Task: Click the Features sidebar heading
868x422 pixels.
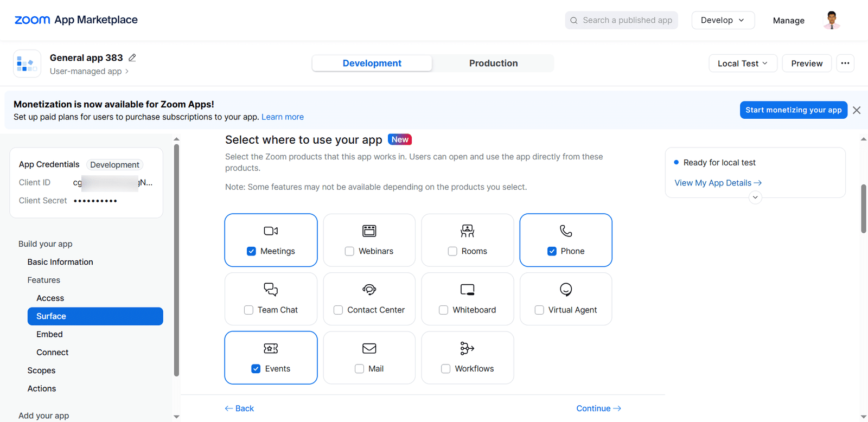Action: click(x=44, y=280)
